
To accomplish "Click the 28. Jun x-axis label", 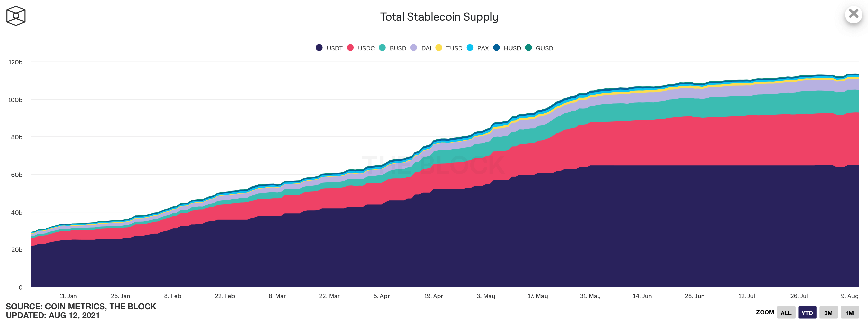I will click(694, 296).
